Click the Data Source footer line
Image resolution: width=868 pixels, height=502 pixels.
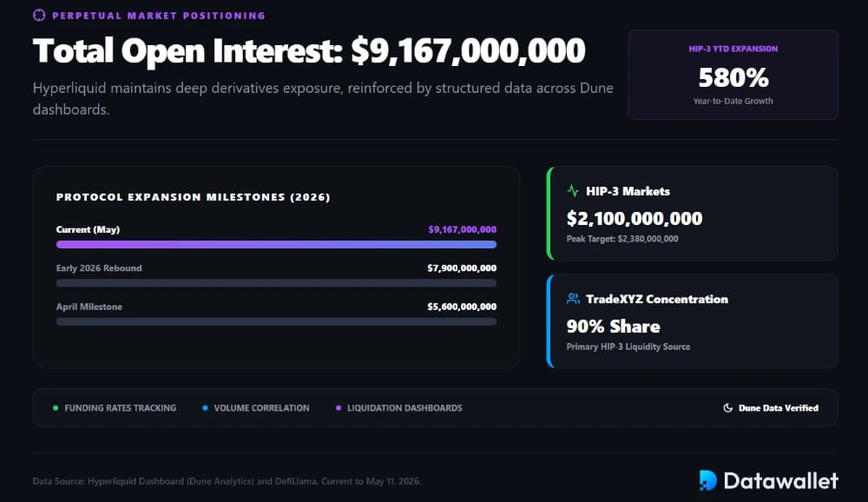click(x=227, y=481)
